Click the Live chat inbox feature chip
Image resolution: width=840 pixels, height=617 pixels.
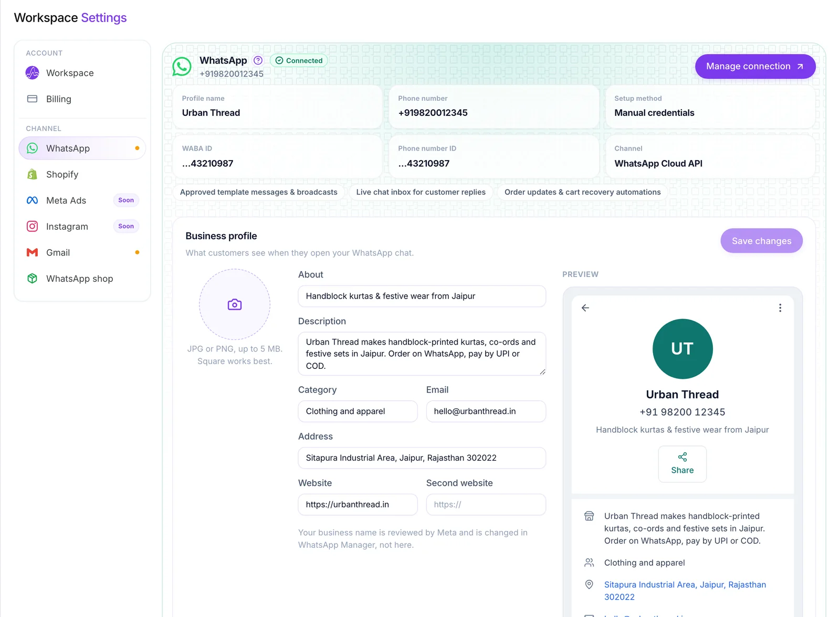421,193
